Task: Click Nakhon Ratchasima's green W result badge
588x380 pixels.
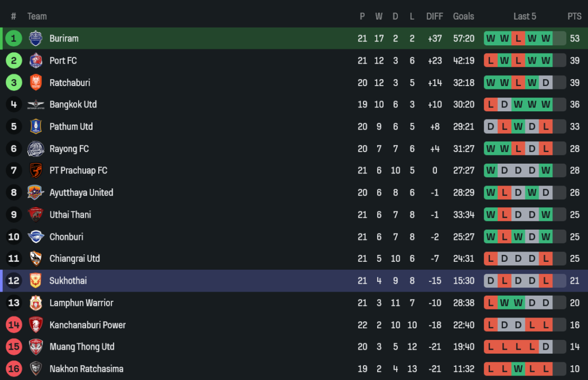Action: click(x=518, y=369)
